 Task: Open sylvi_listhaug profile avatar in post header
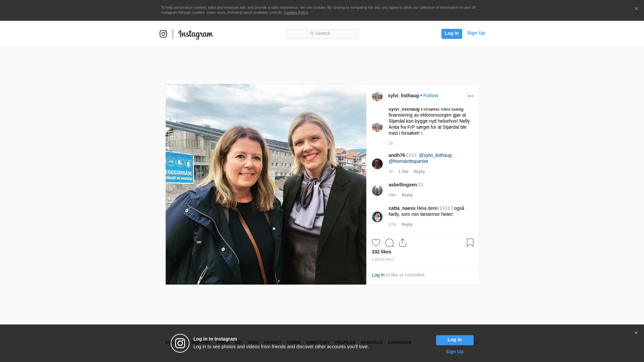(x=377, y=96)
